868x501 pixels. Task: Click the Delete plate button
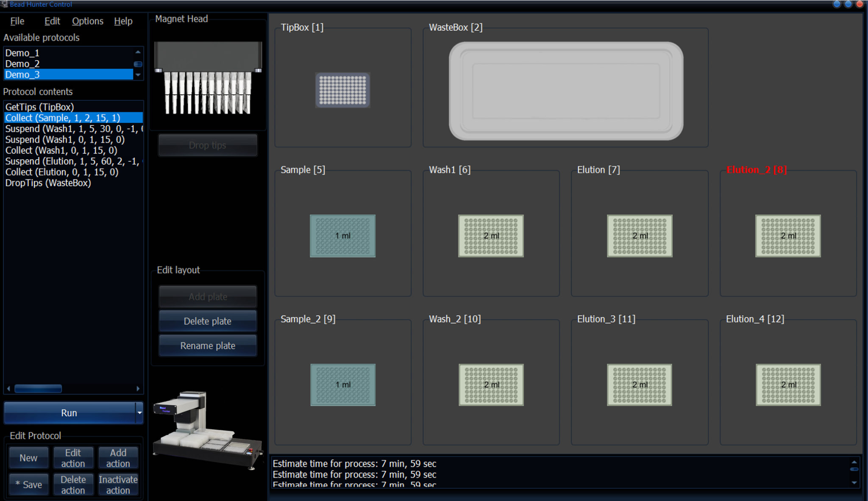pos(207,321)
